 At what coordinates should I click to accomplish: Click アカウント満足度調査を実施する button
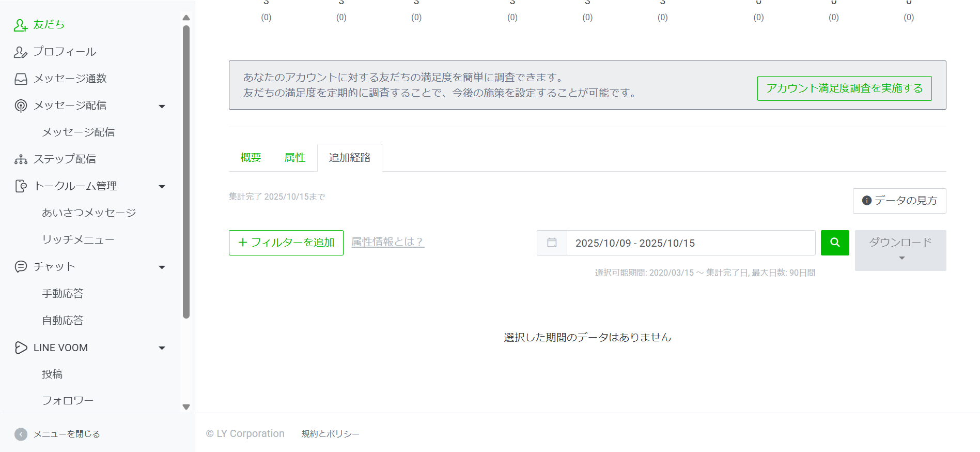[x=844, y=88]
